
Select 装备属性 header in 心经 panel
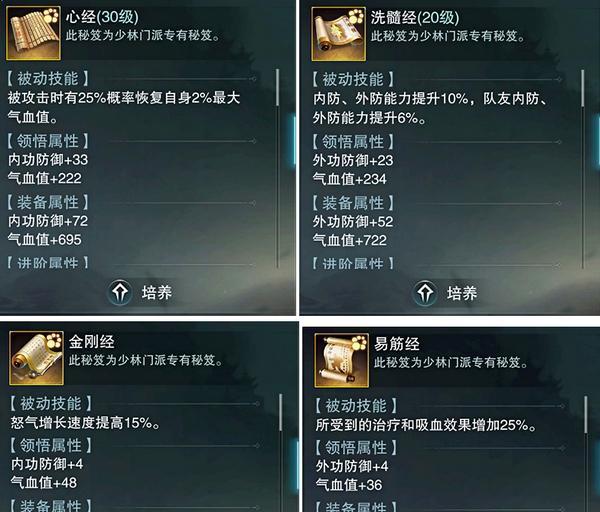[x=48, y=202]
